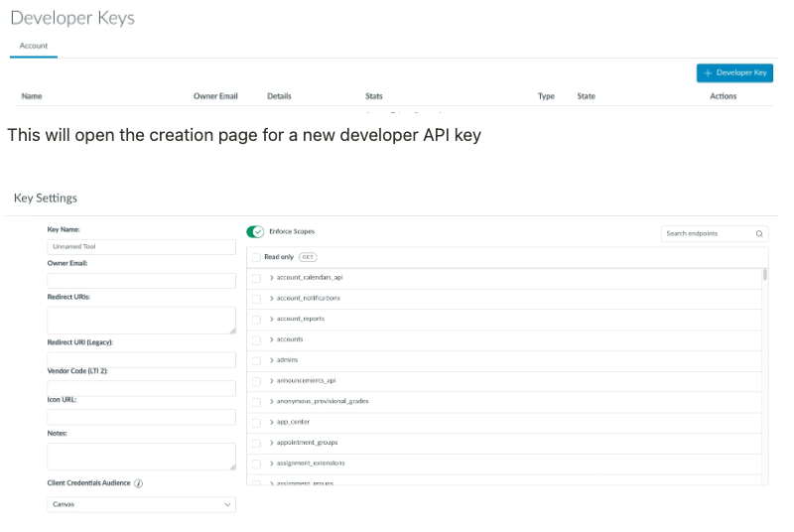Click the Key Name input field

click(141, 247)
